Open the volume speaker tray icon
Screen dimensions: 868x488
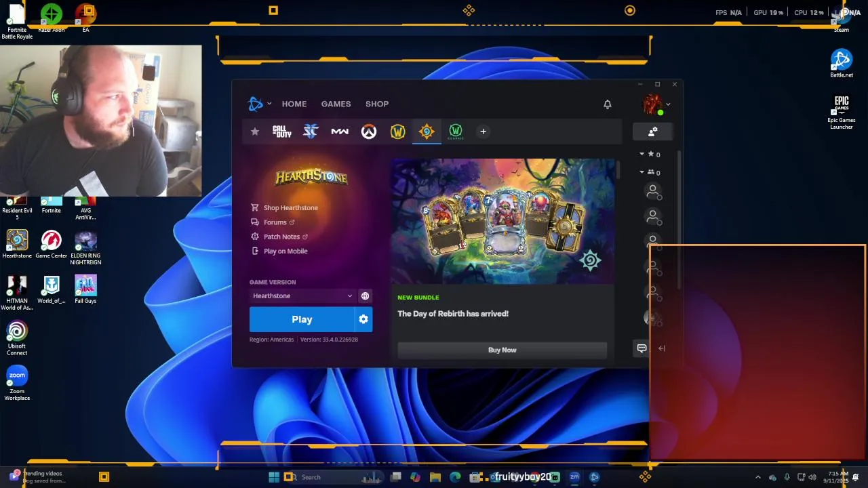pos(812,477)
